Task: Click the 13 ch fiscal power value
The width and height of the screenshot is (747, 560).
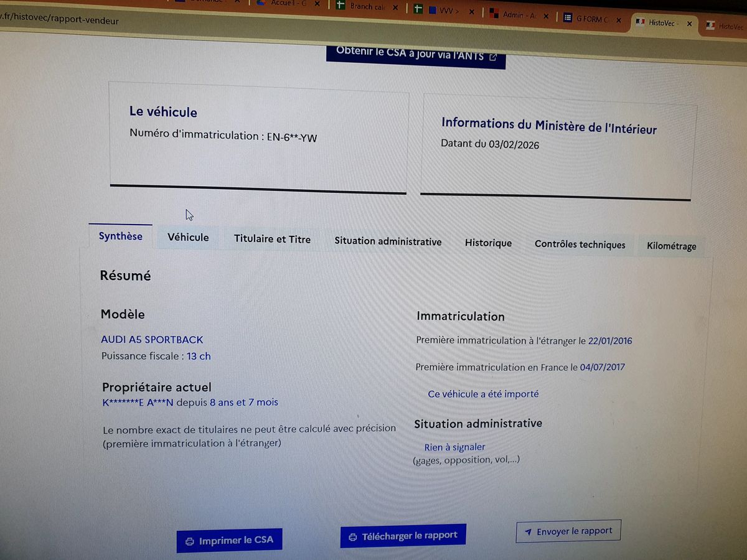Action: (199, 357)
